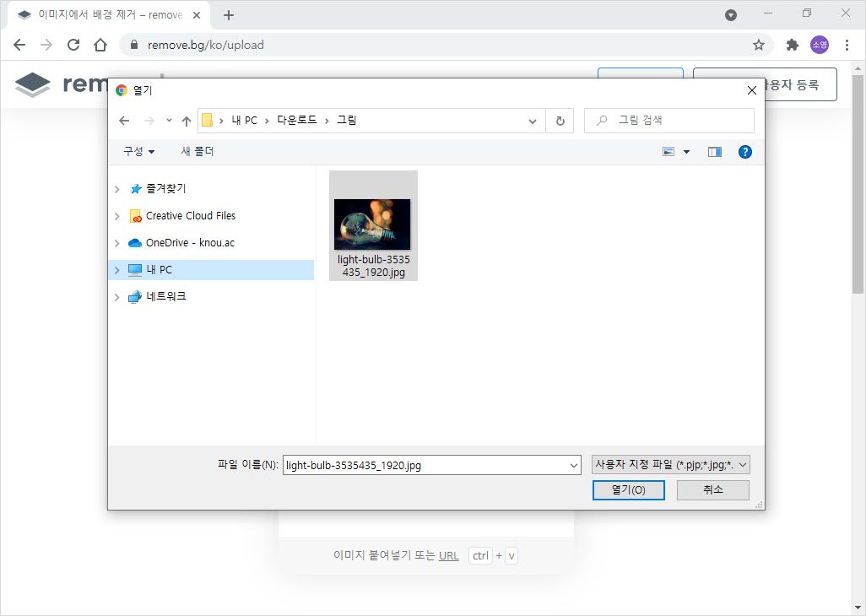
Task: Open recent locations dropdown arrow in dialog
Action: click(169, 121)
